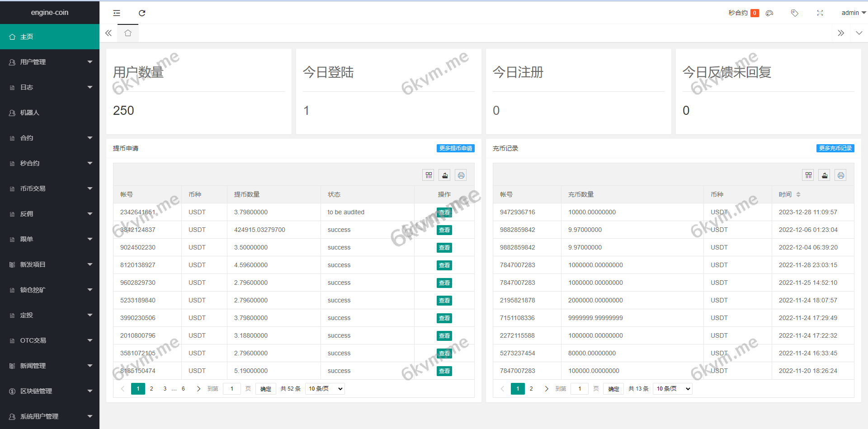Screen dimensions: 868x429
Task: Sort deposit records by the 时间 column
Action: [789, 194]
